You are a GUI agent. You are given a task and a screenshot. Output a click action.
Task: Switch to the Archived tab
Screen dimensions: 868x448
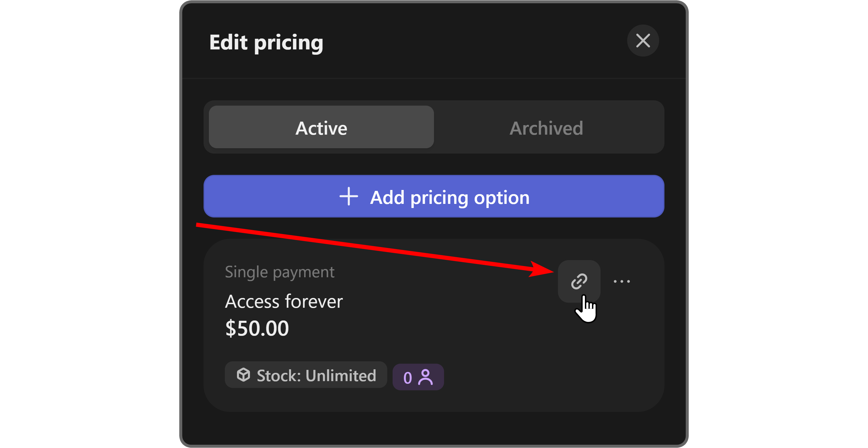tap(546, 128)
